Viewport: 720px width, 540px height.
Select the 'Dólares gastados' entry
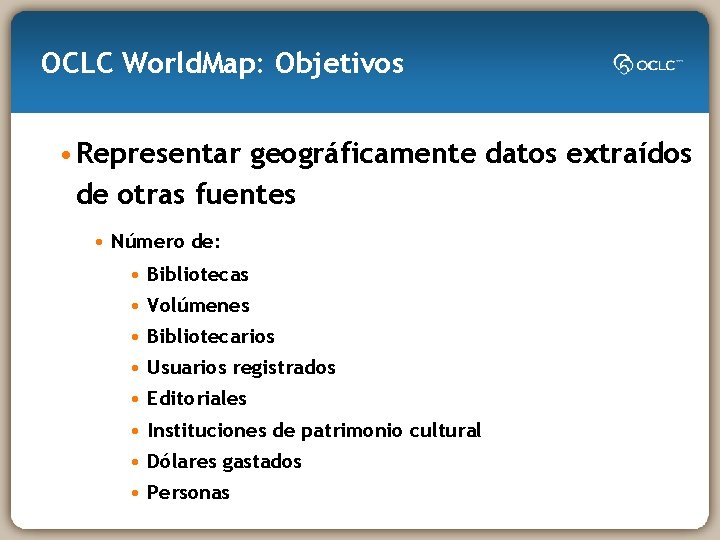pos(224,461)
